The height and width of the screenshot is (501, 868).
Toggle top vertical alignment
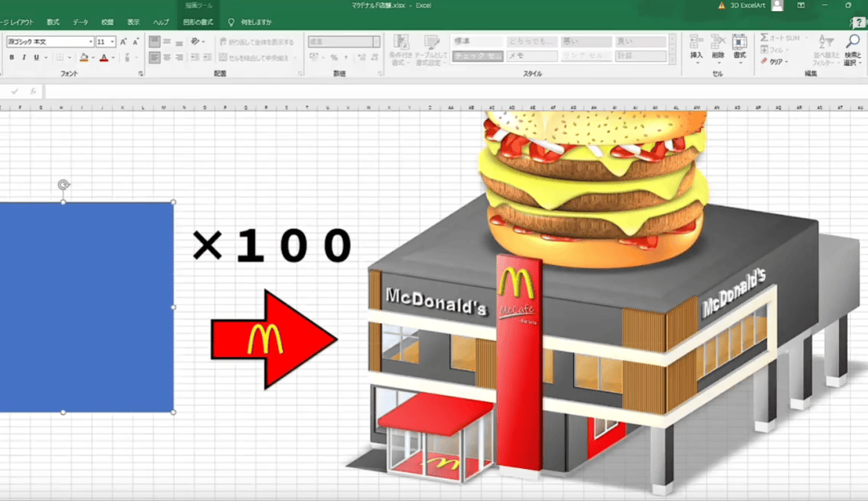pos(154,42)
